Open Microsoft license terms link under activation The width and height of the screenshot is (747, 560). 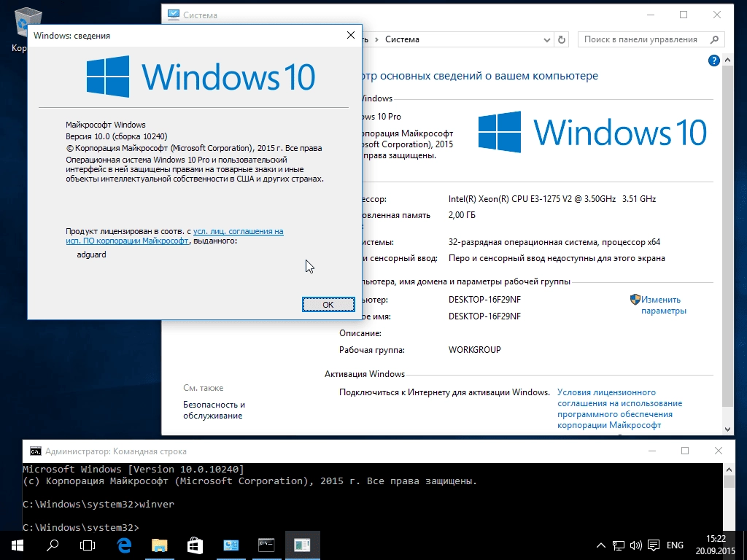click(x=619, y=408)
